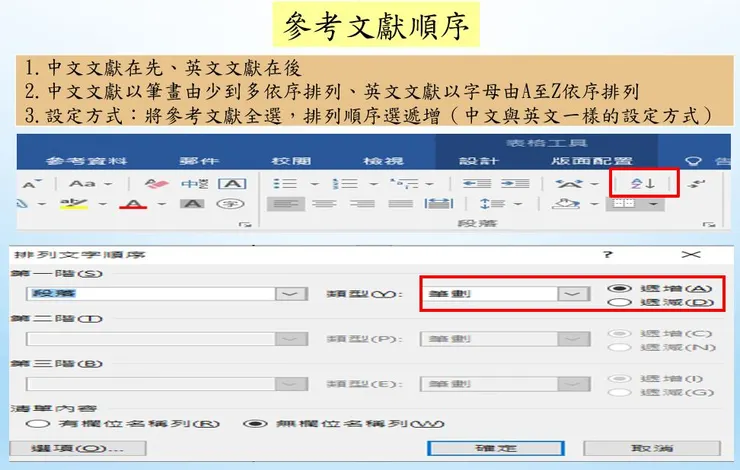Switch to the 參考資料 ribbon tab

pyautogui.click(x=87, y=161)
